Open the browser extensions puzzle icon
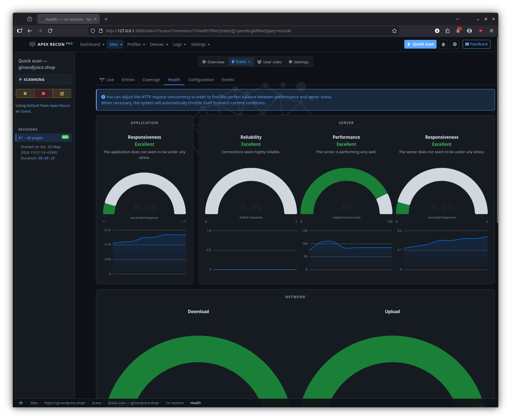The width and height of the screenshot is (511, 420). tap(447, 31)
